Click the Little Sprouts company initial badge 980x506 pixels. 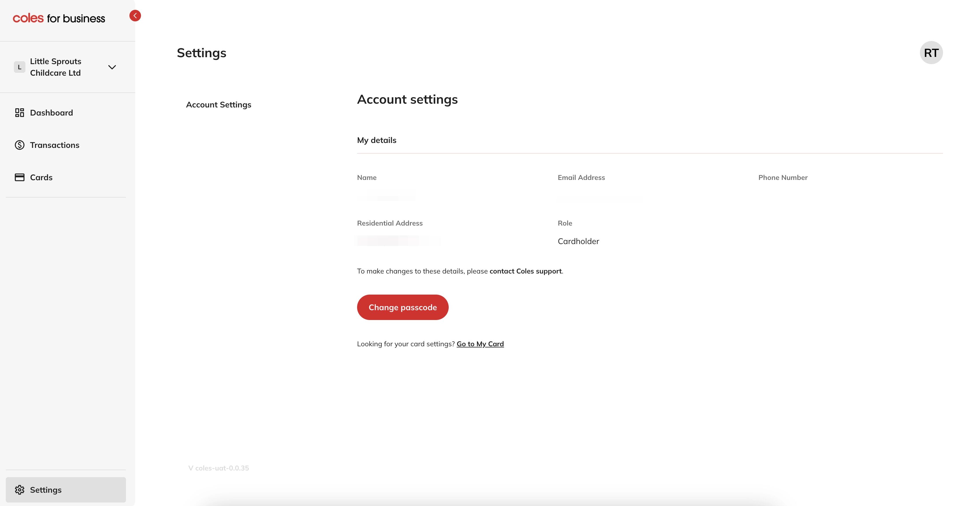click(x=19, y=67)
